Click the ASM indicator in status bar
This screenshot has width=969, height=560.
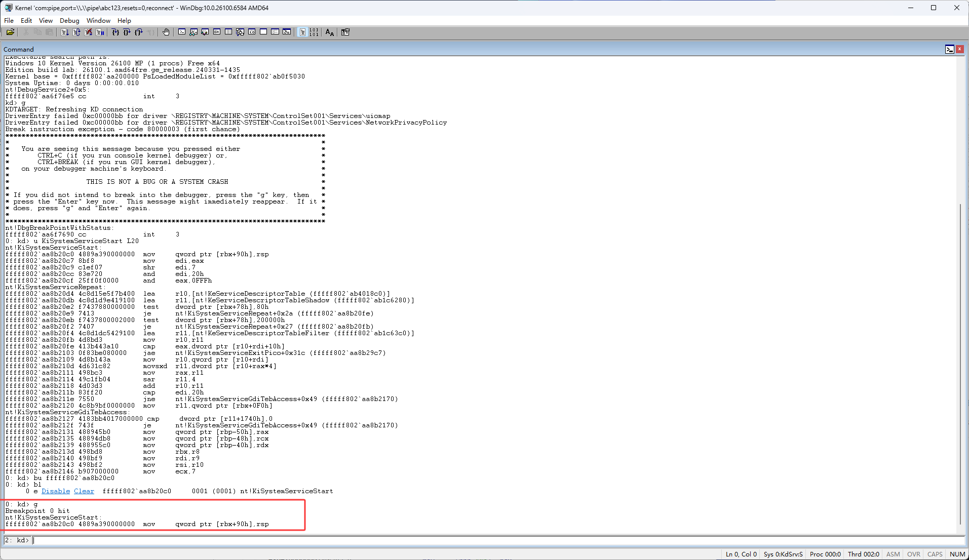[893, 554]
